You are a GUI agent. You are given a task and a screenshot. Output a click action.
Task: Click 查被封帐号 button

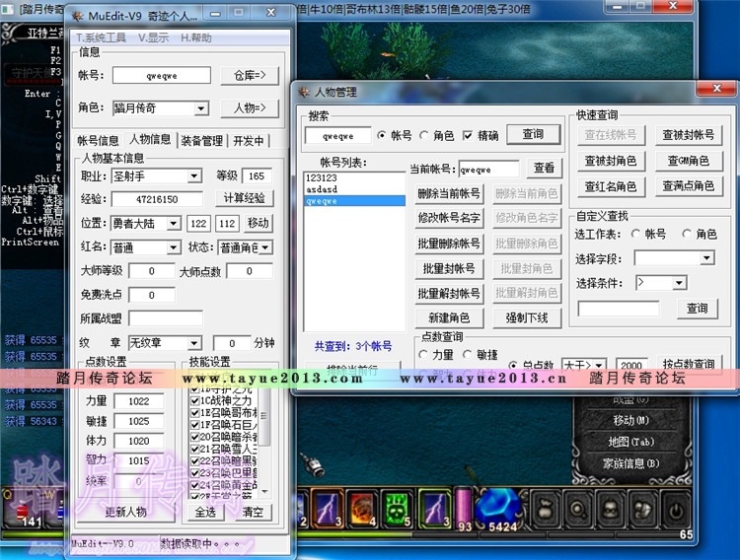point(689,135)
